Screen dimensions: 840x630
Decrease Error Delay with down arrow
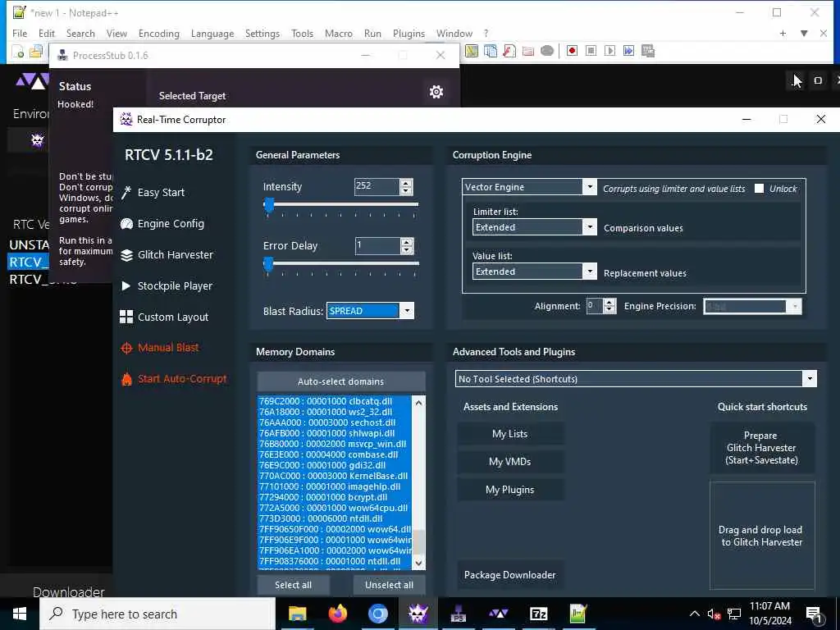click(x=406, y=249)
